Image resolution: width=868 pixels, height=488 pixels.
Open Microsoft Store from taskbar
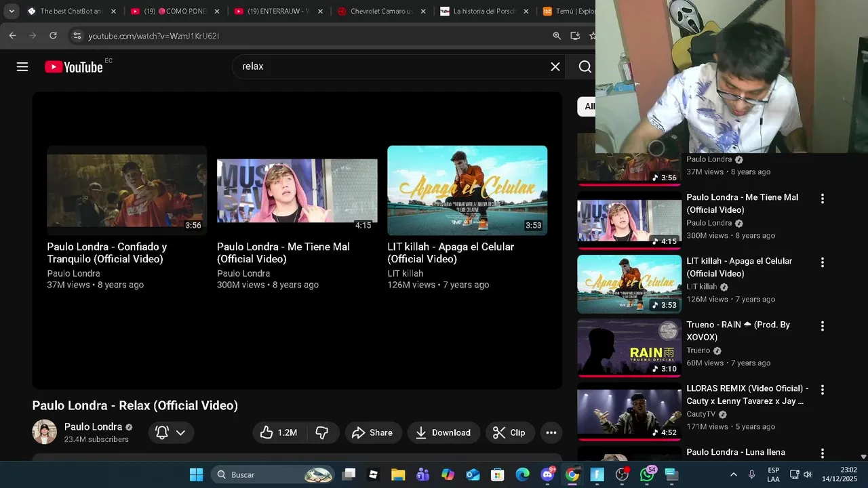point(498,474)
